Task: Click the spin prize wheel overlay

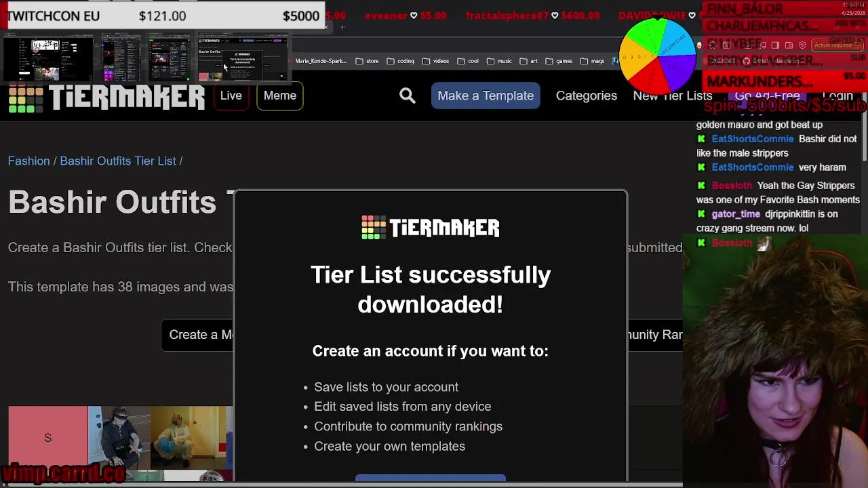Action: click(657, 56)
